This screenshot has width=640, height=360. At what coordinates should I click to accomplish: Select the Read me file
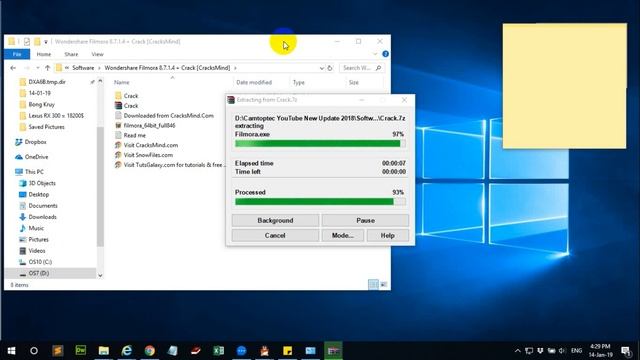(134, 135)
